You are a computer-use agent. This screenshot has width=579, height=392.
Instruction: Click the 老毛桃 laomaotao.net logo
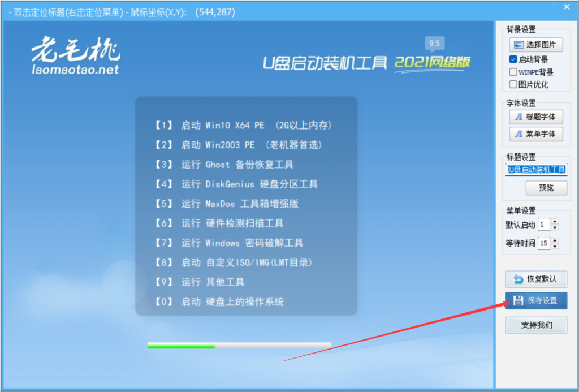point(76,55)
